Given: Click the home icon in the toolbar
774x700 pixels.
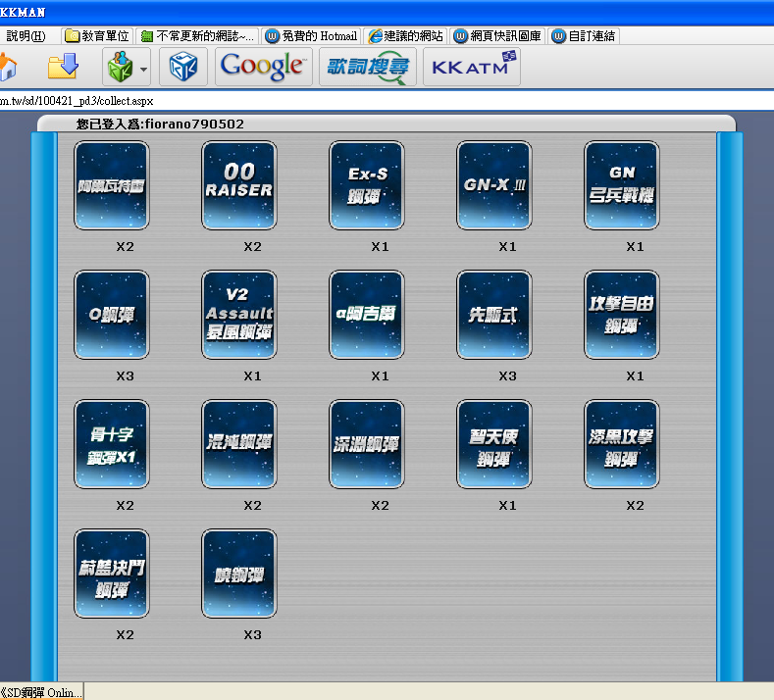Looking at the screenshot, I should pyautogui.click(x=7, y=67).
